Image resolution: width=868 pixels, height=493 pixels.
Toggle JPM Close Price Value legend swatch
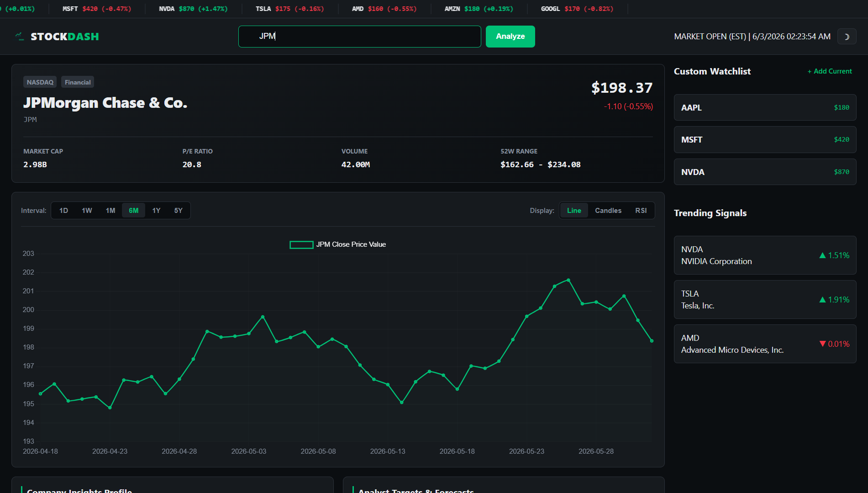point(301,245)
